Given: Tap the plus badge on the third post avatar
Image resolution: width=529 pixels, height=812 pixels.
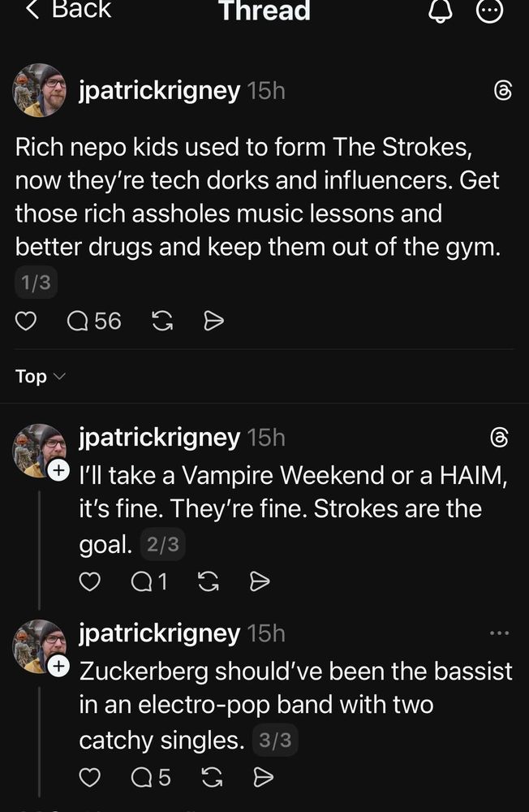Looking at the screenshot, I should point(58,665).
